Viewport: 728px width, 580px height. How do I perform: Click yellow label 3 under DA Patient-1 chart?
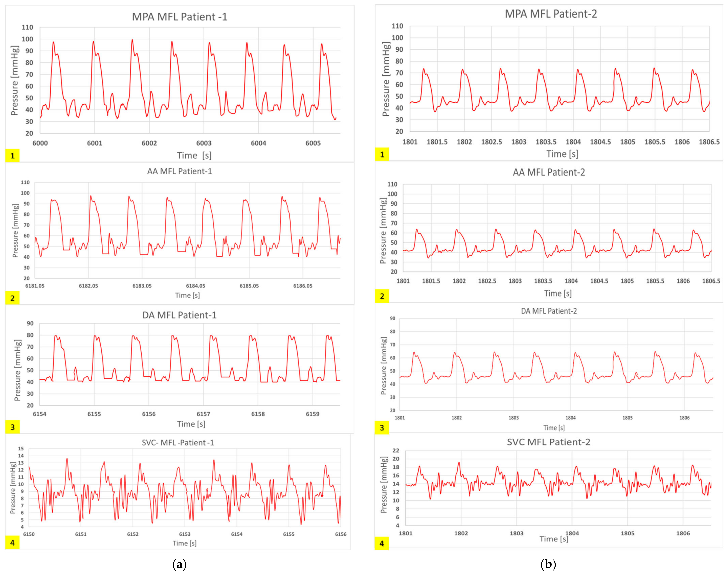click(12, 427)
